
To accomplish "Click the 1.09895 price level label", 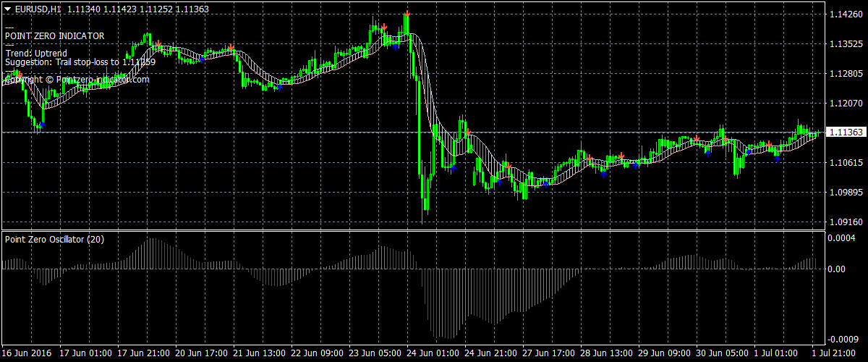I will point(845,193).
